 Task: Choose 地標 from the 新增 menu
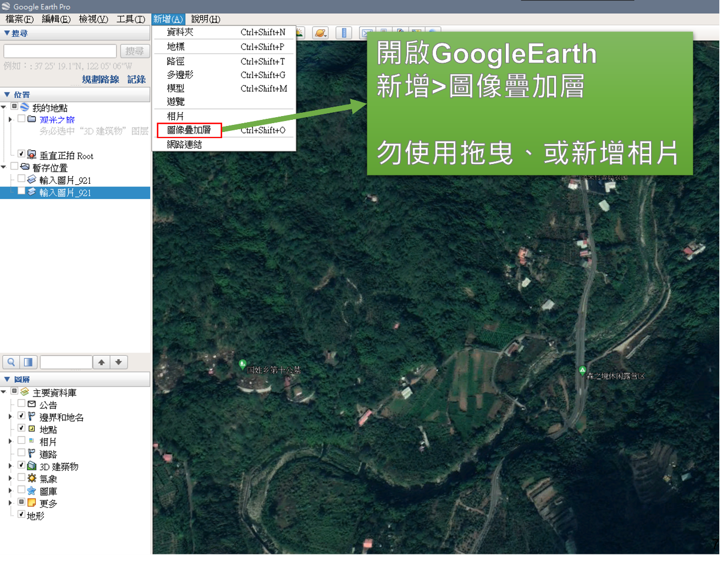pyautogui.click(x=224, y=47)
